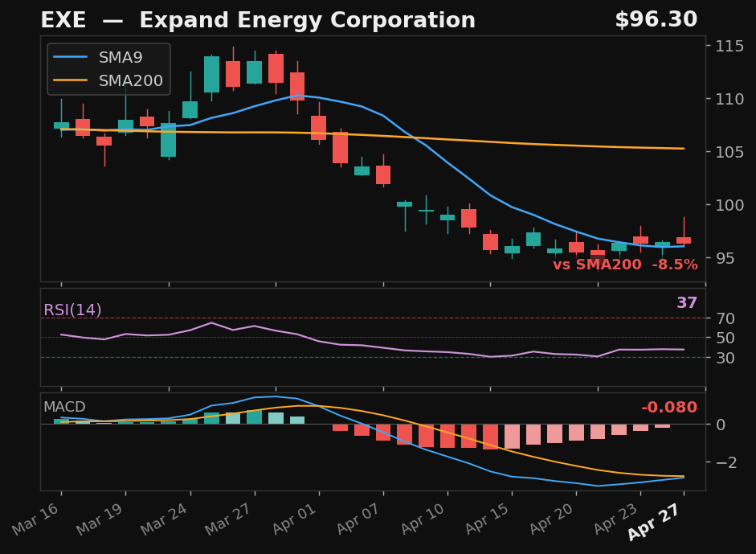Click the EXE Expand Energy Corporation title
This screenshot has width=756, height=554.
257,21
